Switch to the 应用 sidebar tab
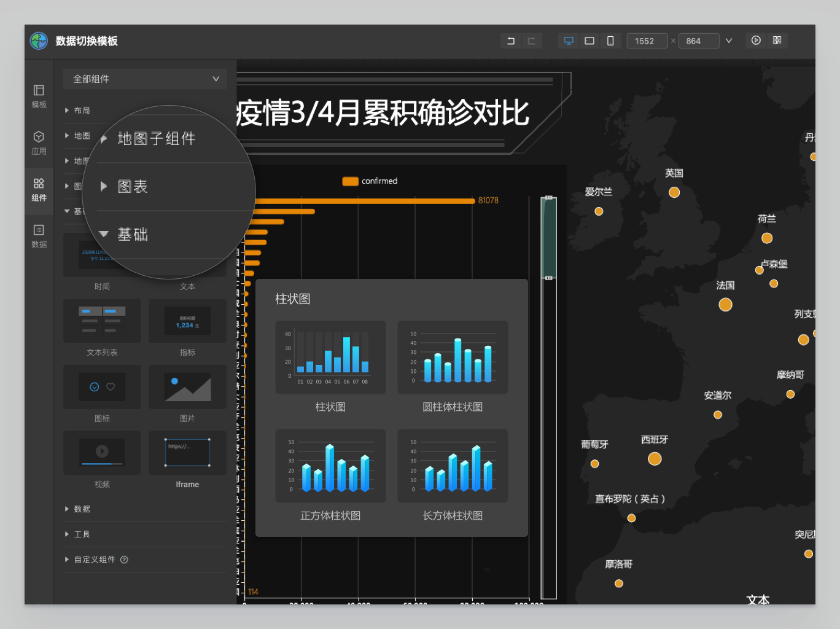840x629 pixels. [39, 143]
